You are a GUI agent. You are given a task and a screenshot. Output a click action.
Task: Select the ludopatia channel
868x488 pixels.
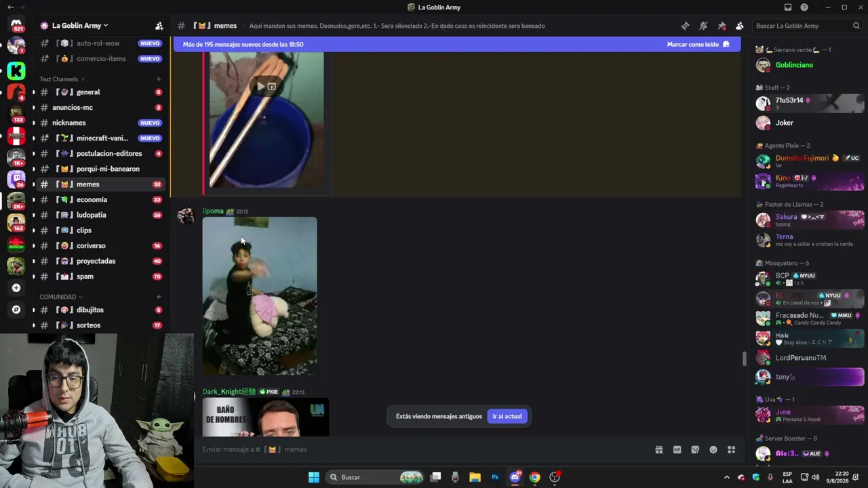pyautogui.click(x=100, y=215)
